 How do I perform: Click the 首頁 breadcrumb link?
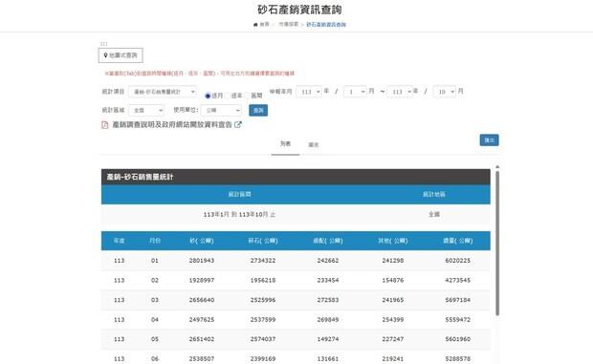click(x=264, y=25)
